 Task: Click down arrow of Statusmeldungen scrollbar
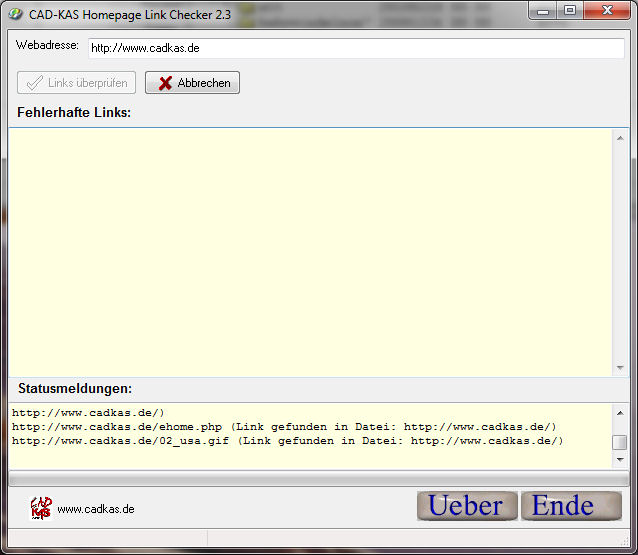pyautogui.click(x=620, y=459)
